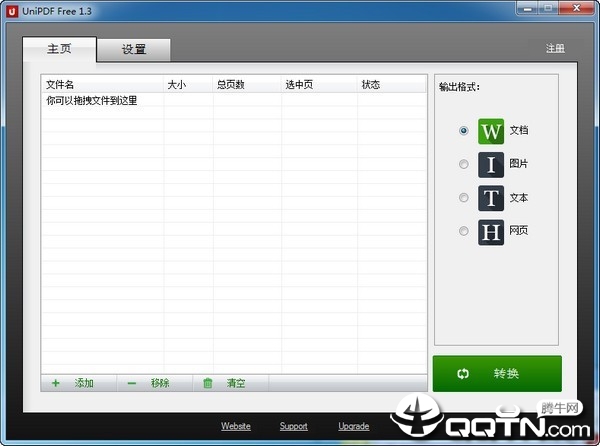The height and width of the screenshot is (446, 600).
Task: Open the Support link
Action: point(293,426)
